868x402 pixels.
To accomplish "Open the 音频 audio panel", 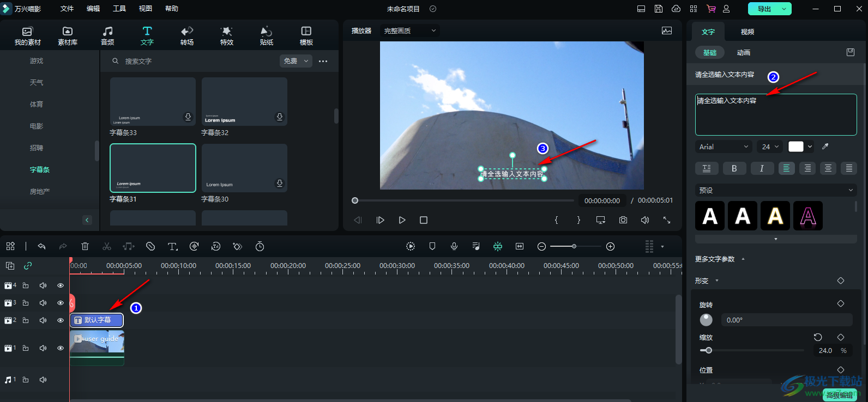I will pyautogui.click(x=107, y=36).
